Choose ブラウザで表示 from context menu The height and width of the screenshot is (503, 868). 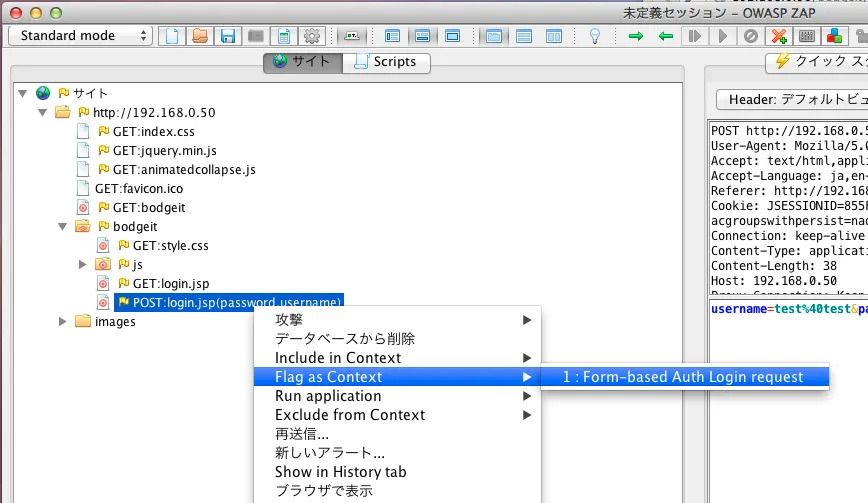click(397, 491)
